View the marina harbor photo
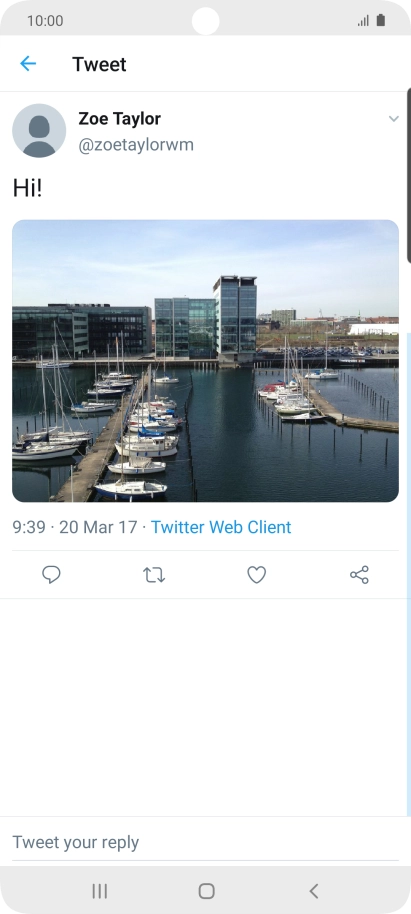This screenshot has height=914, width=411. (x=205, y=361)
